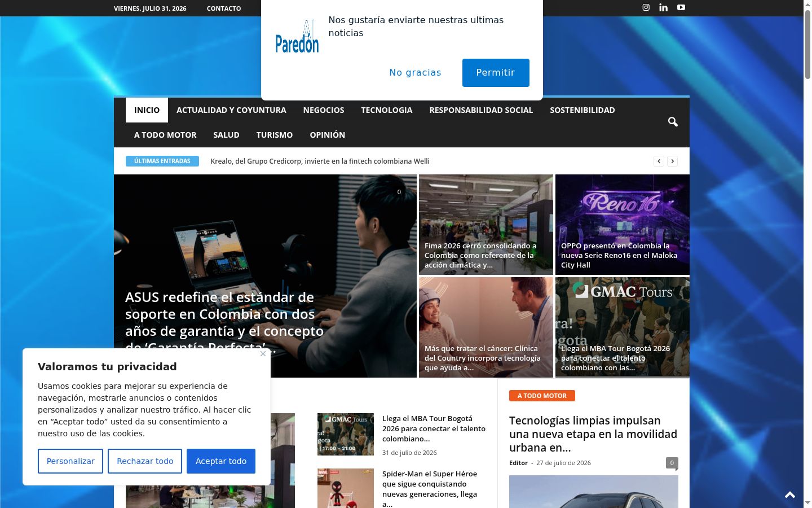Click the Últimas Entradas label
The width and height of the screenshot is (812, 508).
pyautogui.click(x=162, y=161)
